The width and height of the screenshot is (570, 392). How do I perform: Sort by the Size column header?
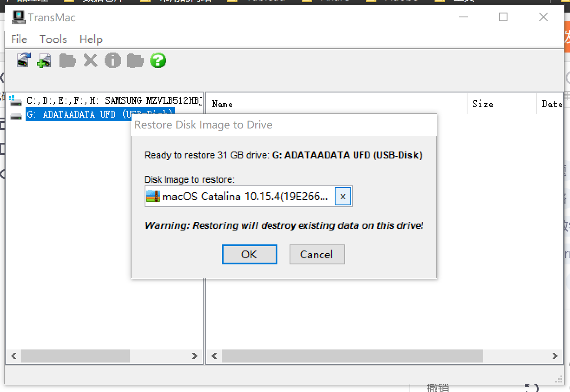coord(502,104)
